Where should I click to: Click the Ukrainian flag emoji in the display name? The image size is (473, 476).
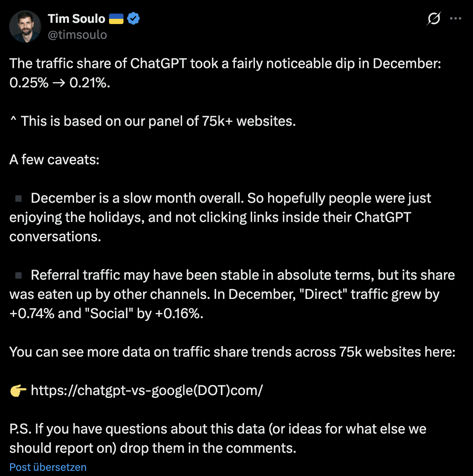coord(116,18)
